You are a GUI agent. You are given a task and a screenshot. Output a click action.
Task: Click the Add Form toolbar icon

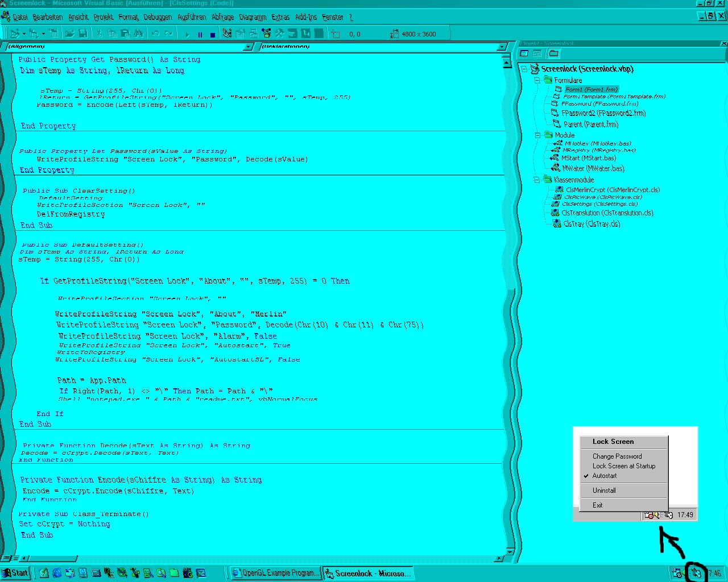(x=34, y=34)
